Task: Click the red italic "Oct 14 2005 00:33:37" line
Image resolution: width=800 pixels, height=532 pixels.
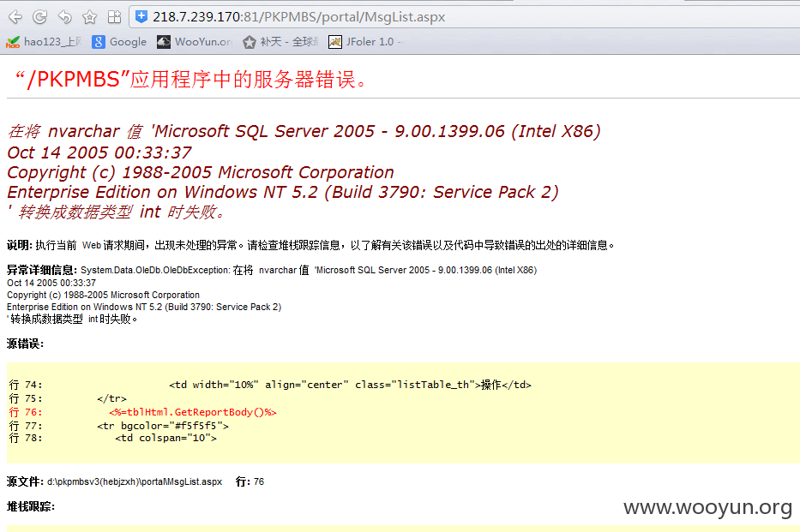Action: [99, 152]
